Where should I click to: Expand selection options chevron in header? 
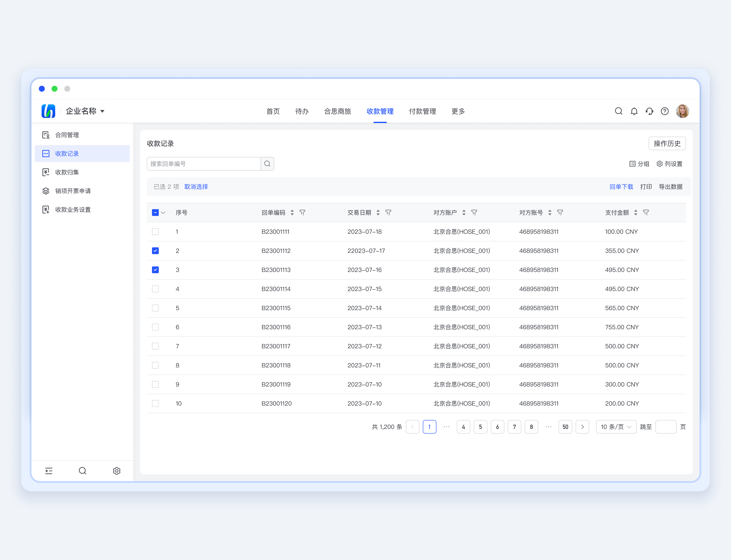click(x=163, y=213)
